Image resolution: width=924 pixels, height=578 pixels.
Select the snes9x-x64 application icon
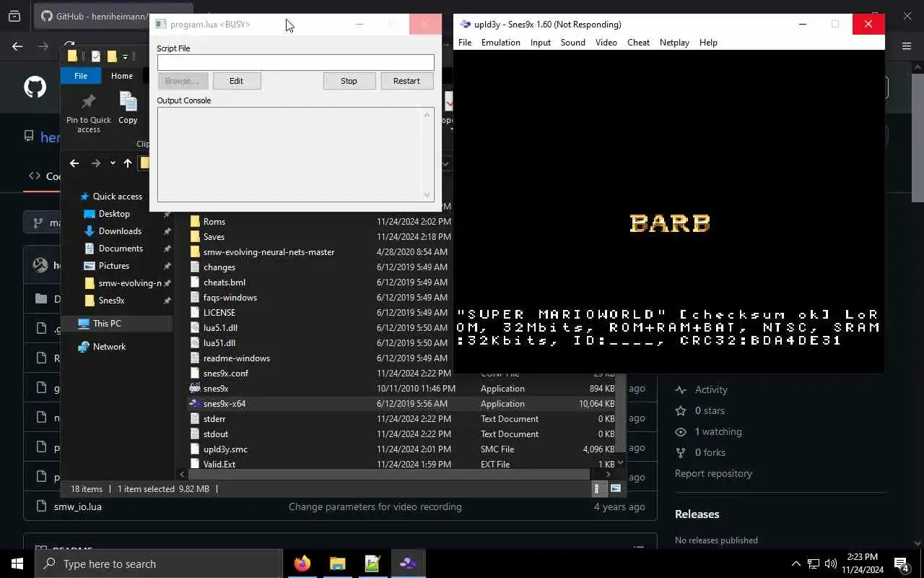point(194,404)
